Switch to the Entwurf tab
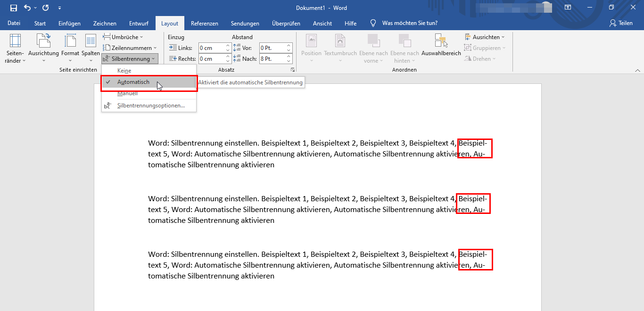Image resolution: width=644 pixels, height=311 pixels. [139, 23]
